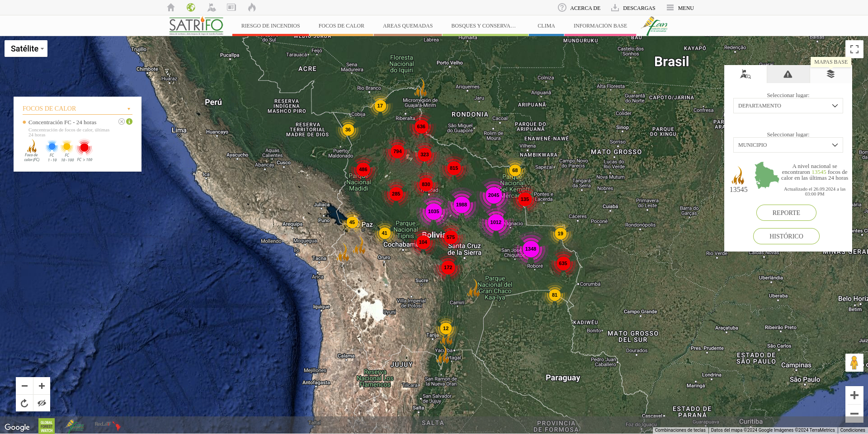Click the Global Forest Watch logo
Viewport: 868px width, 434px height.
tap(47, 426)
